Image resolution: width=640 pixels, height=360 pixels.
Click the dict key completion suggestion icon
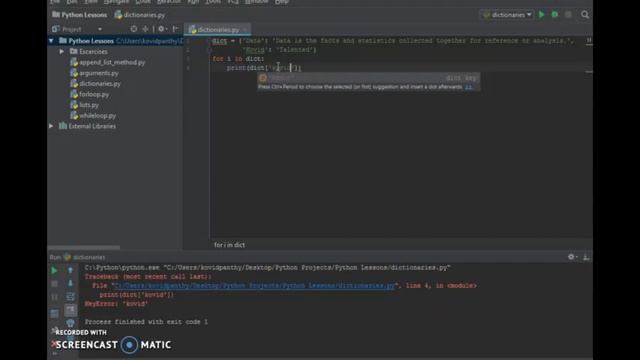tap(263, 78)
